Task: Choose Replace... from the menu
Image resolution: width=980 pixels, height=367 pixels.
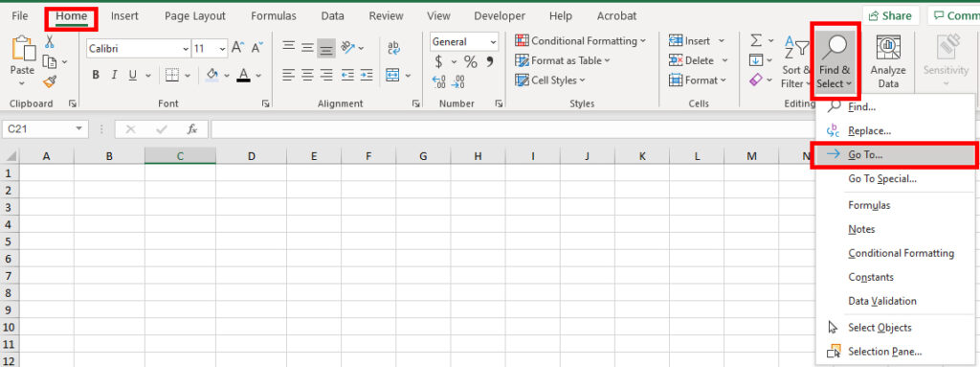Action: pos(896,131)
